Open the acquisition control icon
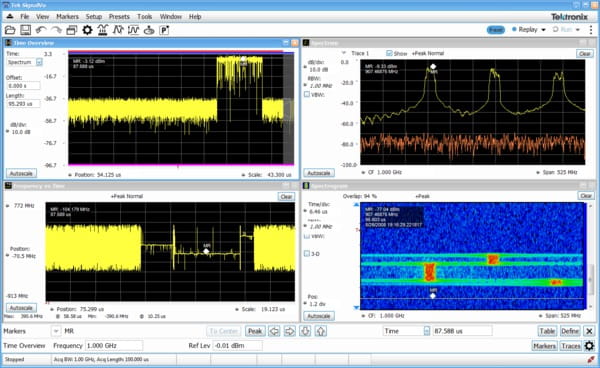Image resolution: width=600 pixels, height=368 pixels. pos(103,30)
